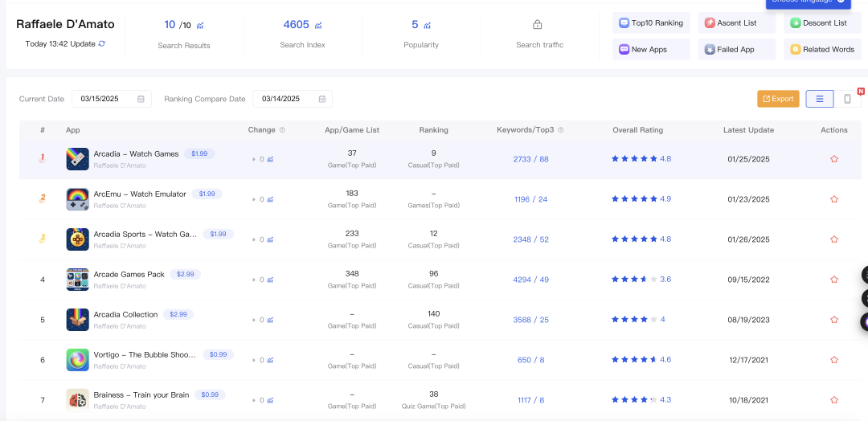Open the Top10 Ranking list
The height and width of the screenshot is (421, 868).
click(x=651, y=23)
